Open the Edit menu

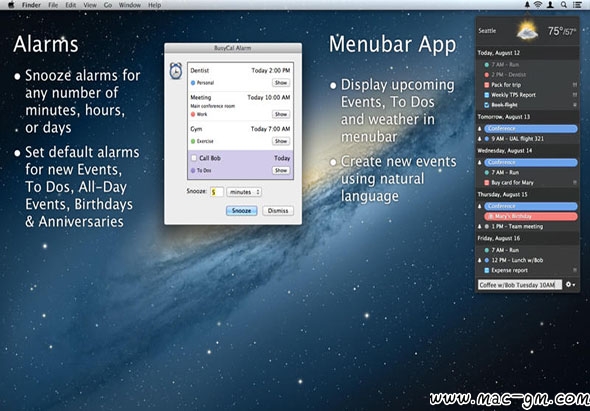(x=71, y=5)
